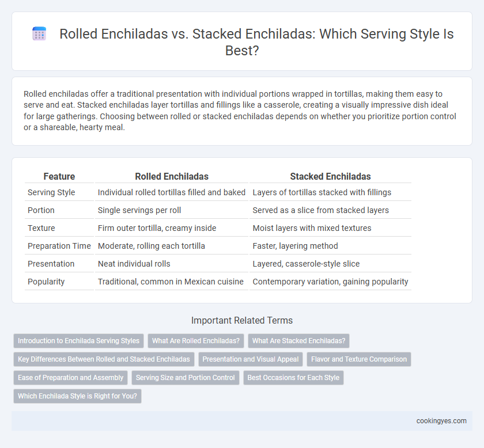The image size is (484, 448).
Task: Click the Stacked Enchiladas column header
Action: tap(330, 176)
